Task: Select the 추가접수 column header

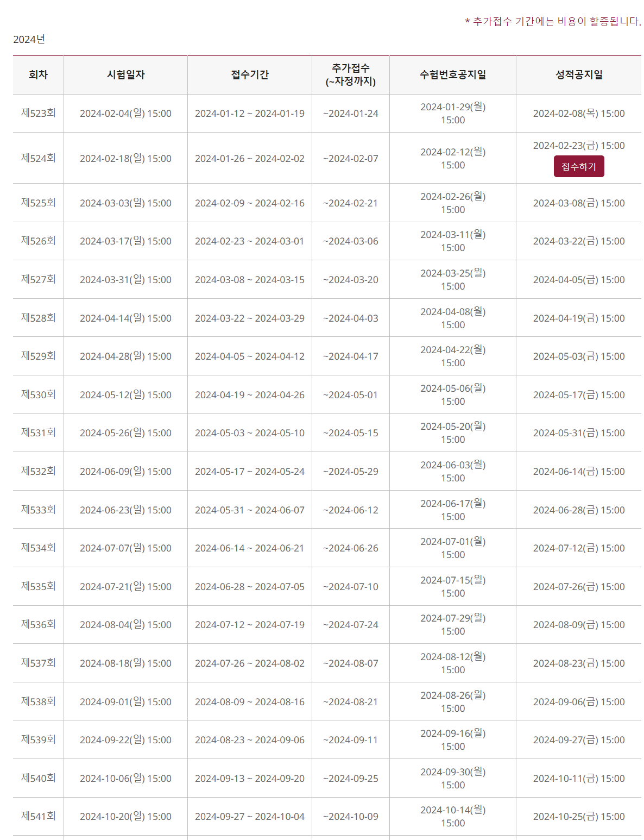Action: pos(351,74)
